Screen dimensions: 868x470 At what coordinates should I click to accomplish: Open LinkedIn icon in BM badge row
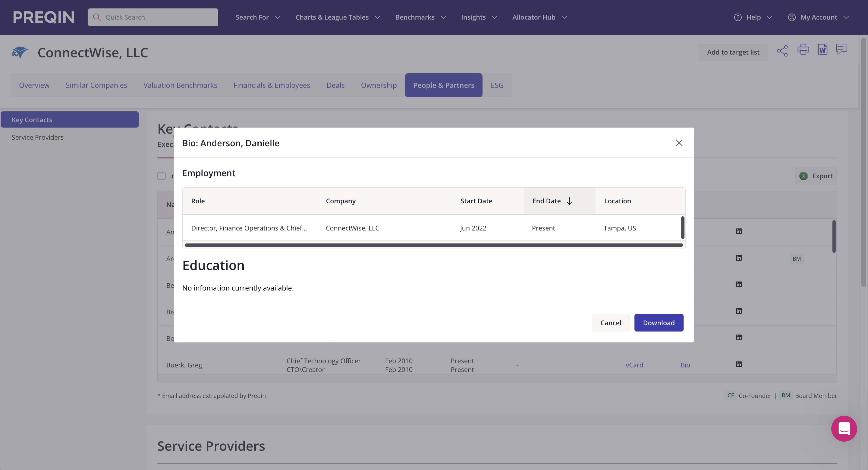[x=739, y=258]
